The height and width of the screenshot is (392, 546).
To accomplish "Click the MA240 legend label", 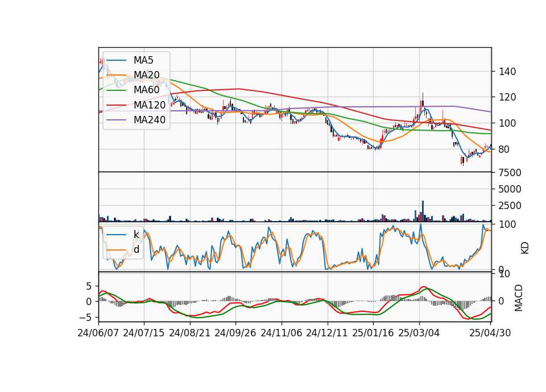I will pyautogui.click(x=150, y=120).
